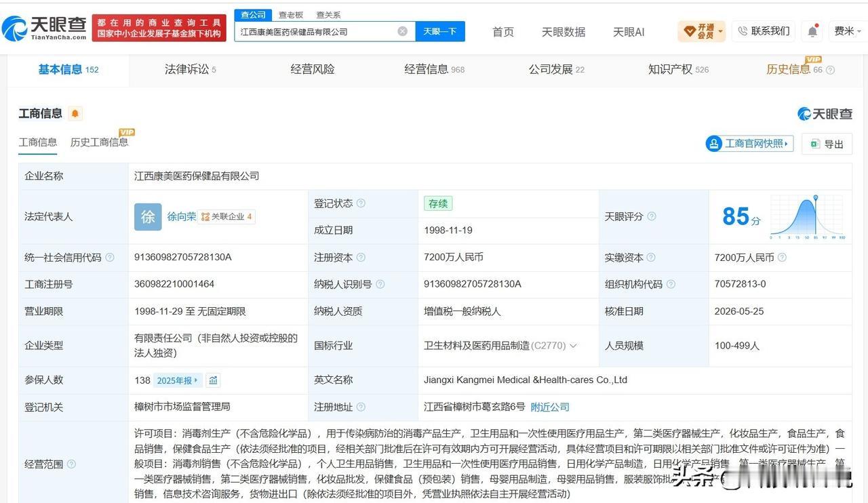The width and height of the screenshot is (868, 503).
Task: Click the 徐 avatar of the legal representative
Action: click(148, 217)
